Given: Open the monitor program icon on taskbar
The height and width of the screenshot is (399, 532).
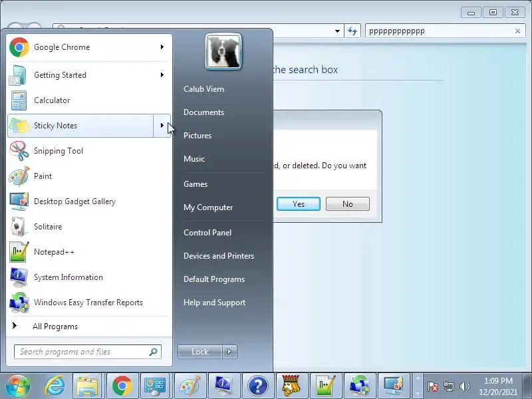Looking at the screenshot, I should coord(393,386).
